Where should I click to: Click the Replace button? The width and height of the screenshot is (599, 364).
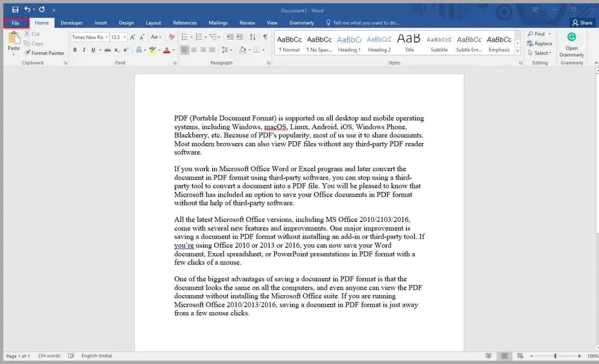click(x=539, y=43)
